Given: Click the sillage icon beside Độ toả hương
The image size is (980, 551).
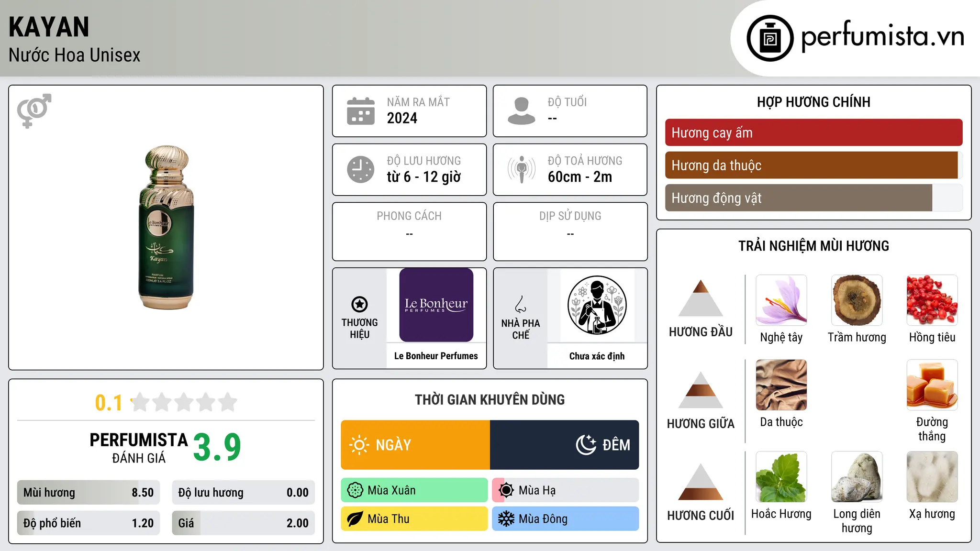Looking at the screenshot, I should tap(522, 169).
